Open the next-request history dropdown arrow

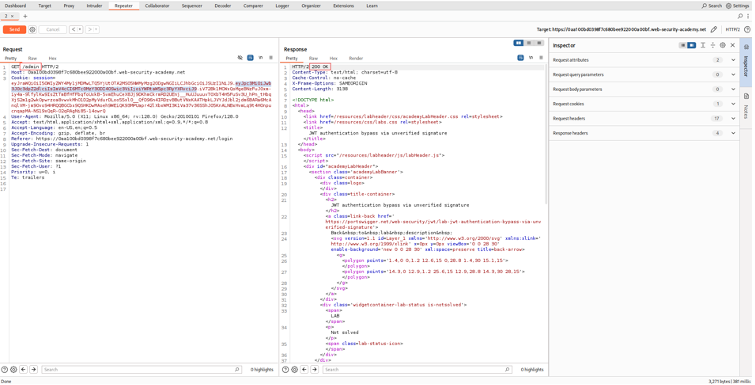(x=96, y=29)
